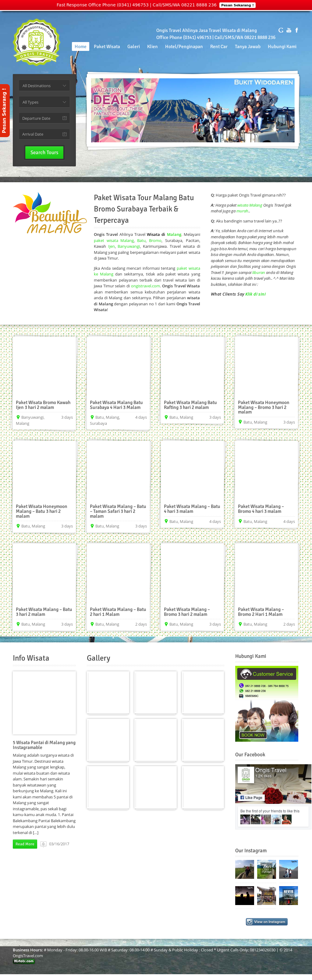The image size is (312, 980).
Task: Open Malang Batu 3 hari 2 malam title
Action: click(x=44, y=612)
